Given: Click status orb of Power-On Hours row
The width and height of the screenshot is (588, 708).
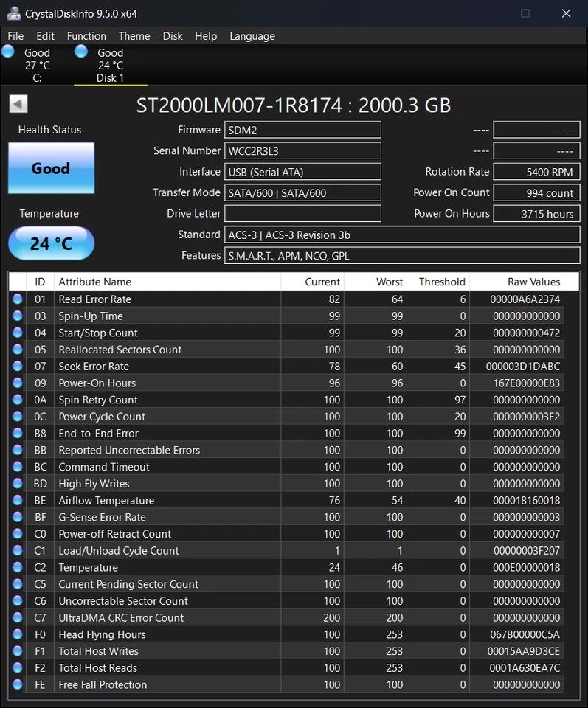Looking at the screenshot, I should 18,383.
